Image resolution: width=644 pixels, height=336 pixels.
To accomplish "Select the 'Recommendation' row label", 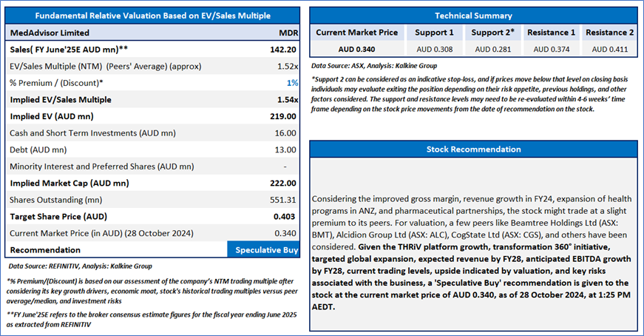I will [x=45, y=250].
